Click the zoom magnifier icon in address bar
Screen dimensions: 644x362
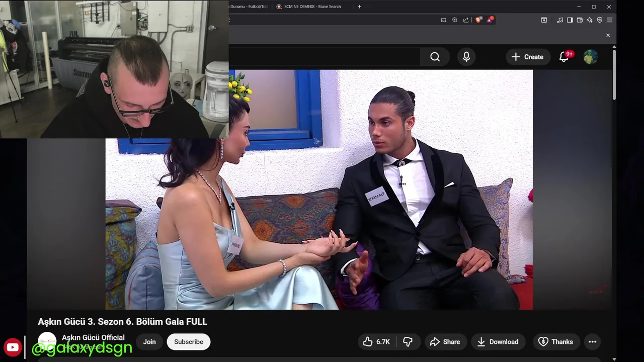pos(455,20)
